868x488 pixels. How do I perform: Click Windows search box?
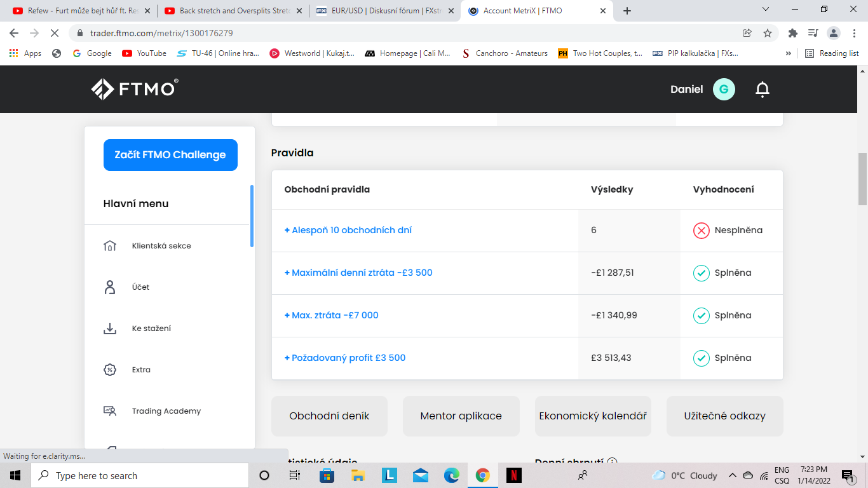click(140, 475)
